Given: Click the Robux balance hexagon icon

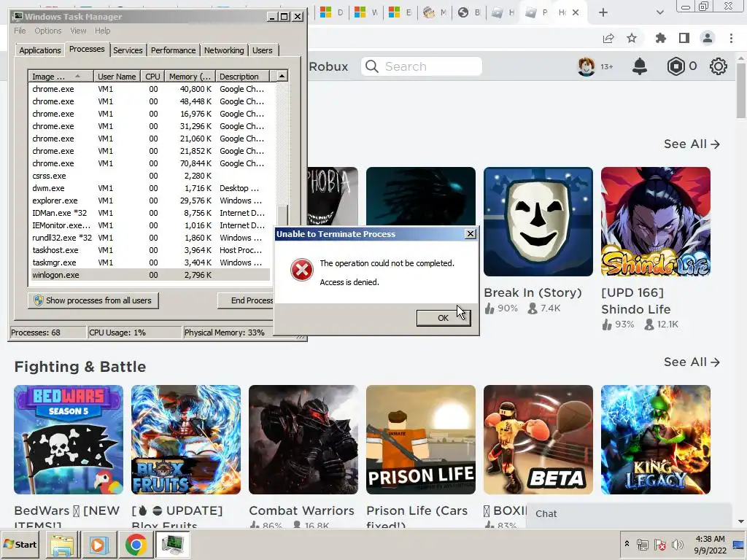Looking at the screenshot, I should [676, 66].
